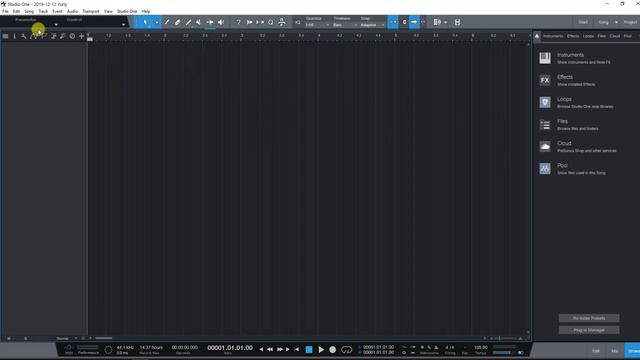
Task: Open the Quantize 1/16 dropdown
Action: [x=317, y=25]
